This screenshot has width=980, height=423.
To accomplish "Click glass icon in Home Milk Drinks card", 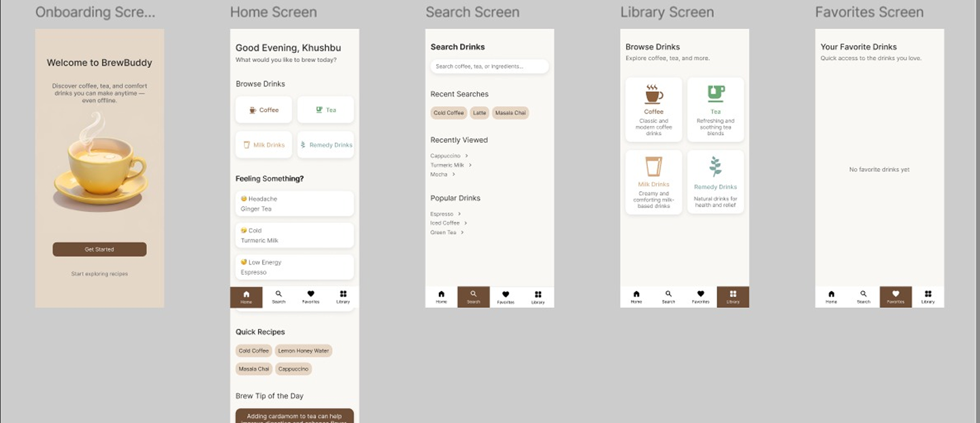I will click(x=247, y=145).
